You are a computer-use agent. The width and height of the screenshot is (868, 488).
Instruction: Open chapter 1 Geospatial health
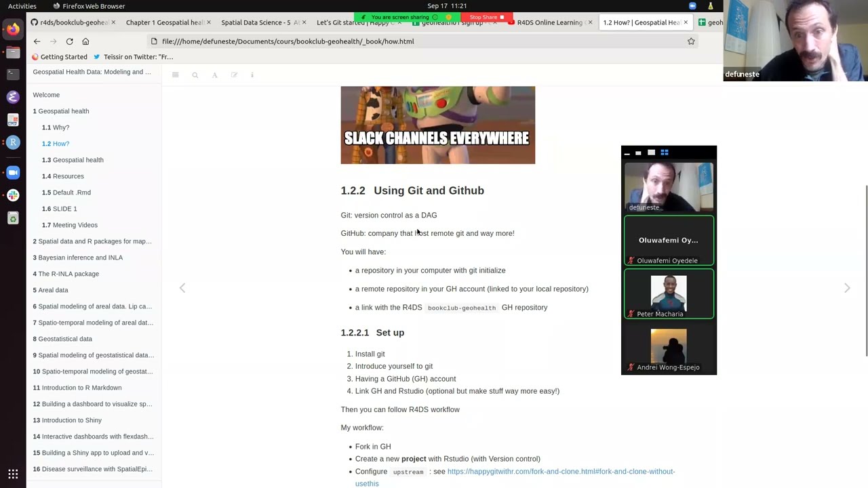[x=61, y=111]
